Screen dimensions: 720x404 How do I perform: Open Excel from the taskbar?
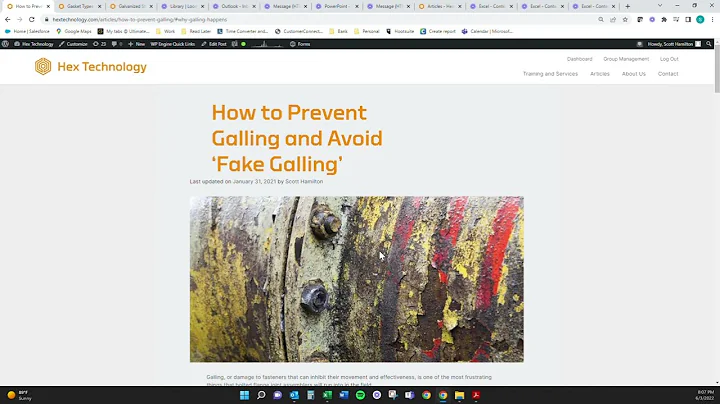click(x=327, y=395)
